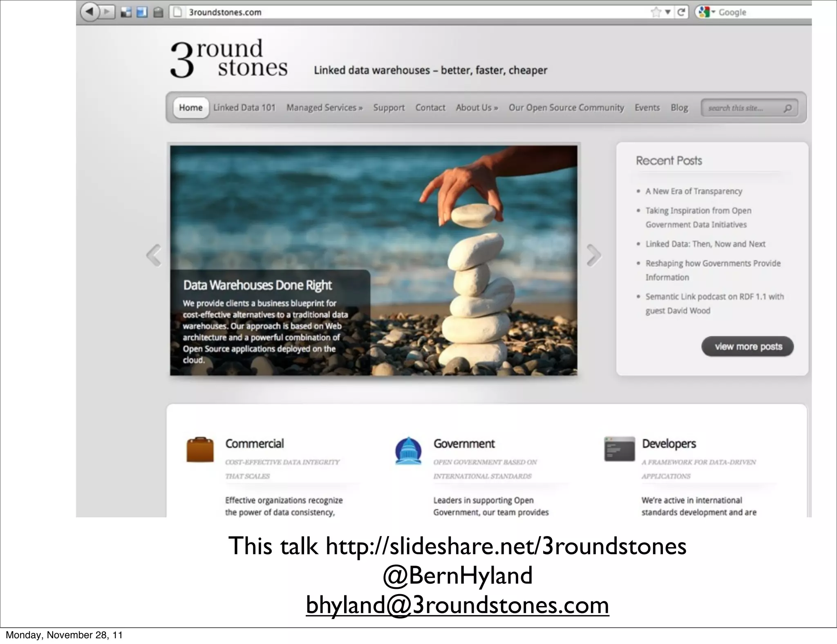Open the Google search engine dropdown

pyautogui.click(x=707, y=12)
